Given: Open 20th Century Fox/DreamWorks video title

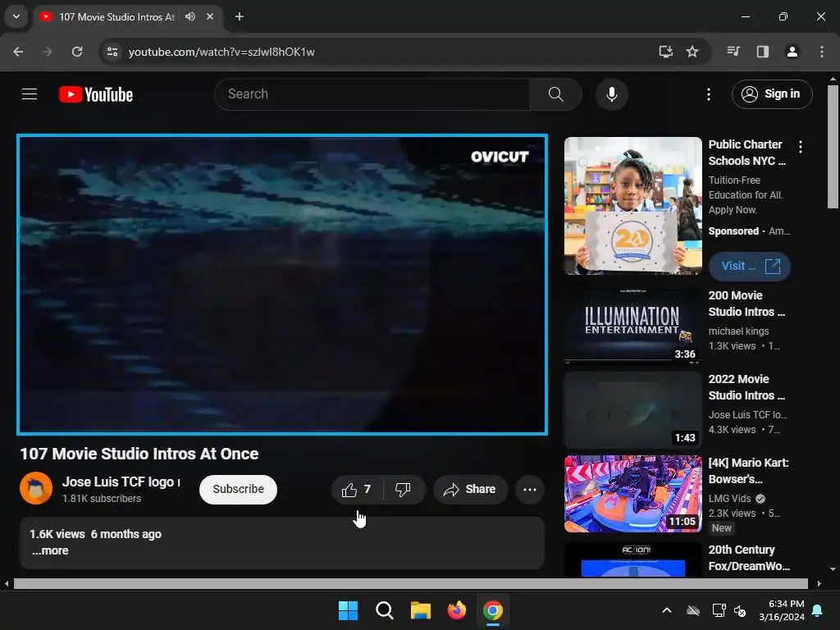Looking at the screenshot, I should [749, 558].
